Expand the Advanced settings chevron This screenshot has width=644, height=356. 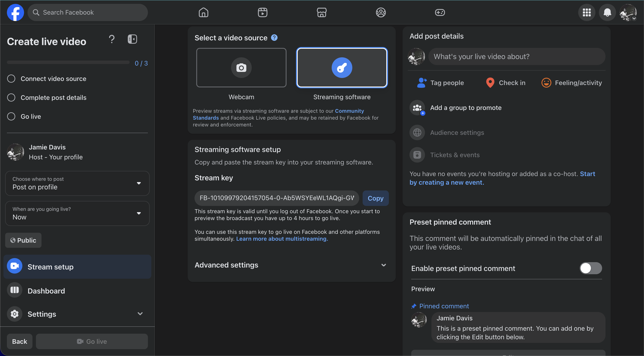[383, 265]
